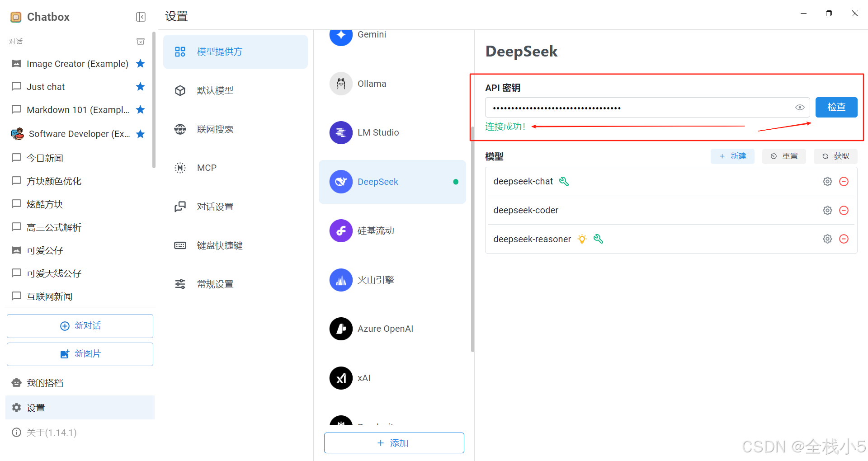Viewport: 868px width, 461px height.
Task: Click the provider list scrollbar
Action: tap(472, 240)
